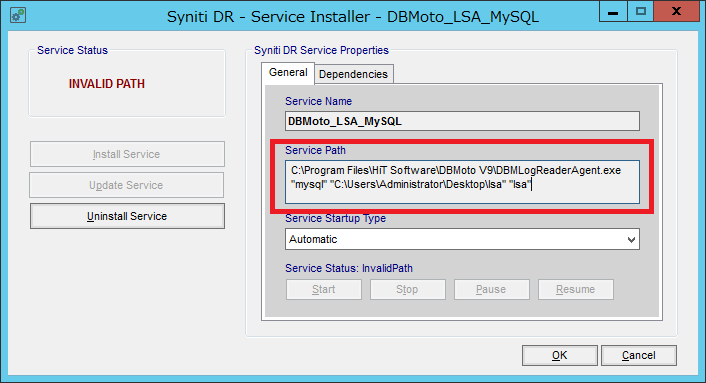706x383 pixels.
Task: Click the disabled Update Service button
Action: pyautogui.click(x=127, y=185)
